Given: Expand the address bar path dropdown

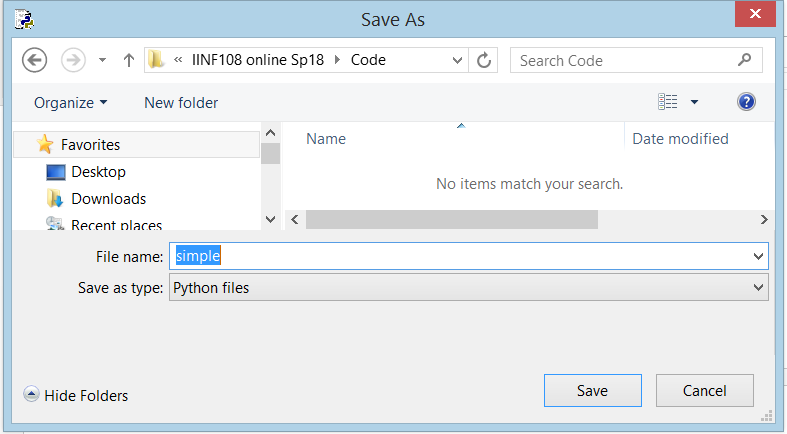Looking at the screenshot, I should point(457,60).
